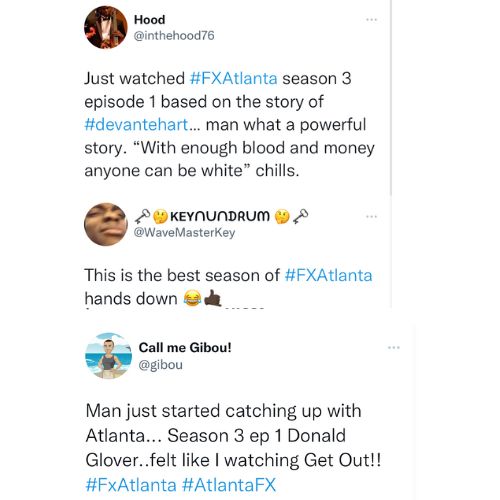Open the @inthehood76 handle

click(x=174, y=36)
